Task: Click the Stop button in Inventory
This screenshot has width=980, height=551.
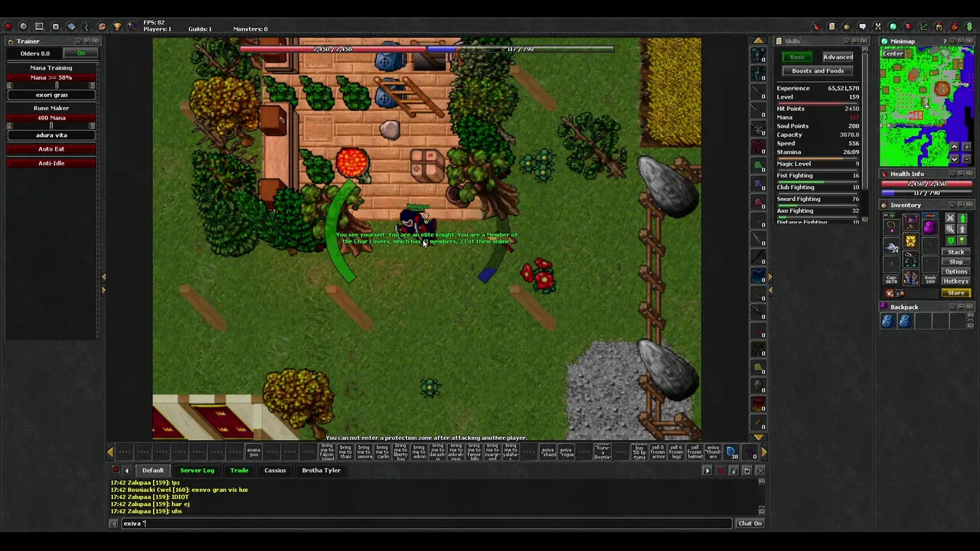Action: [955, 262]
